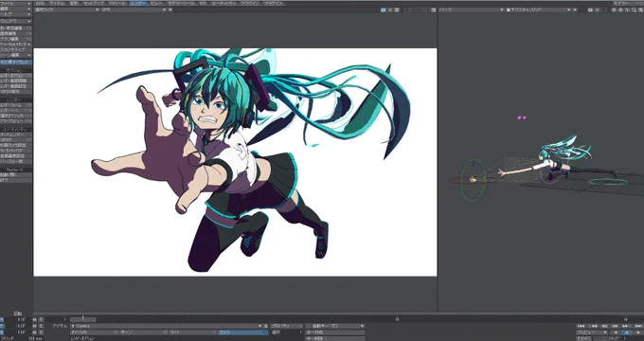Open the ファイル (File) menu dropdown
The width and height of the screenshot is (644, 341).
pyautogui.click(x=15, y=3)
